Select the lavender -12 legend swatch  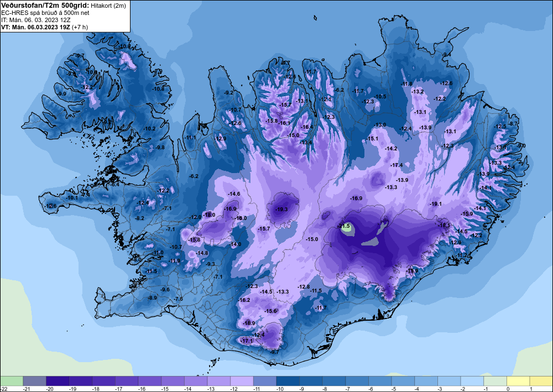click(x=242, y=381)
